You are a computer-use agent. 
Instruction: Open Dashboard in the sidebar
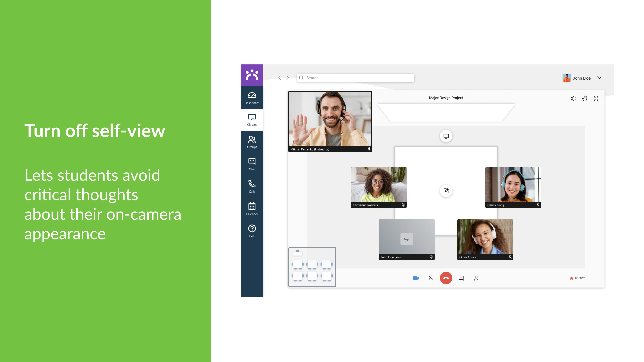point(252,98)
